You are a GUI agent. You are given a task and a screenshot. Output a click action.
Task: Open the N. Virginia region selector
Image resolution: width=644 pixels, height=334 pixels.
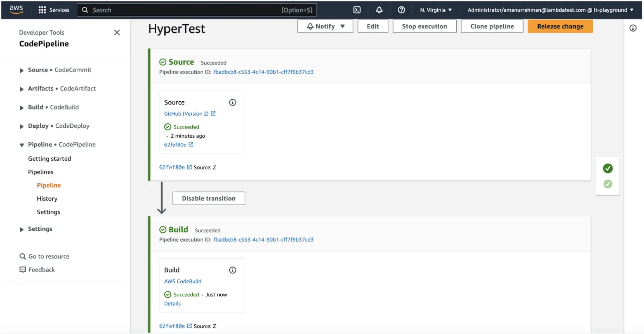tap(436, 10)
